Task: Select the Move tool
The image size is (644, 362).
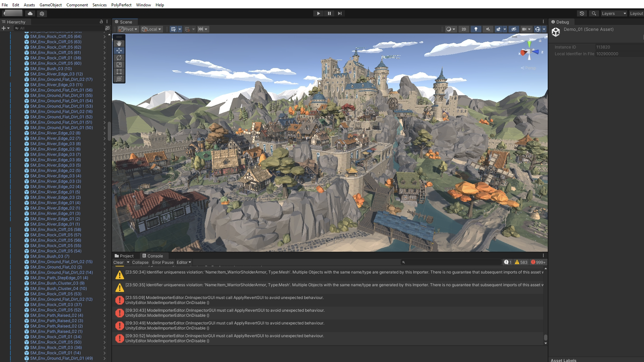Action: [x=119, y=51]
